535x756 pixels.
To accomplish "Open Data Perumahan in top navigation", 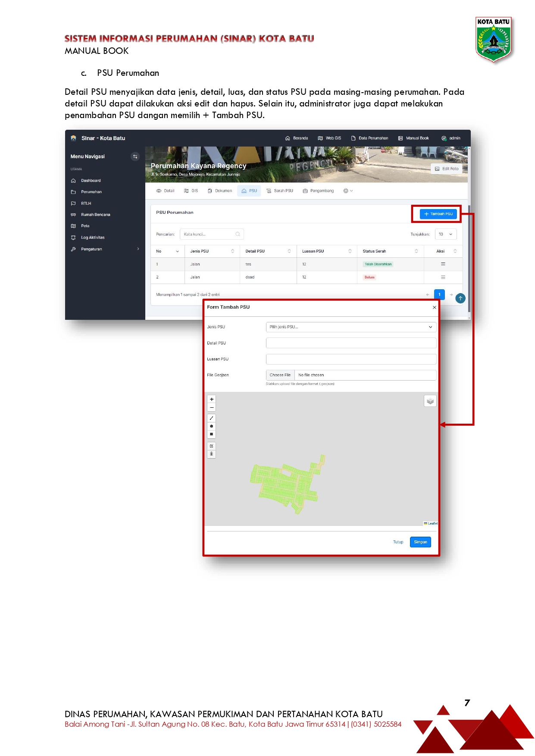I will 369,138.
